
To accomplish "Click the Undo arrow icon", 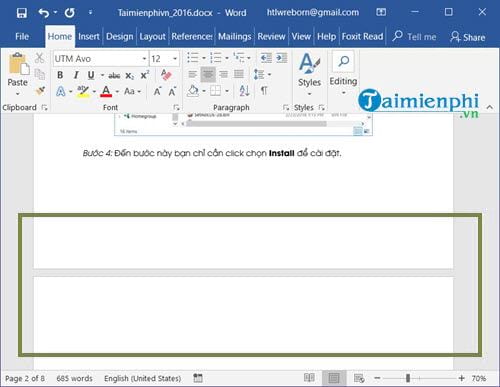I will 44,13.
